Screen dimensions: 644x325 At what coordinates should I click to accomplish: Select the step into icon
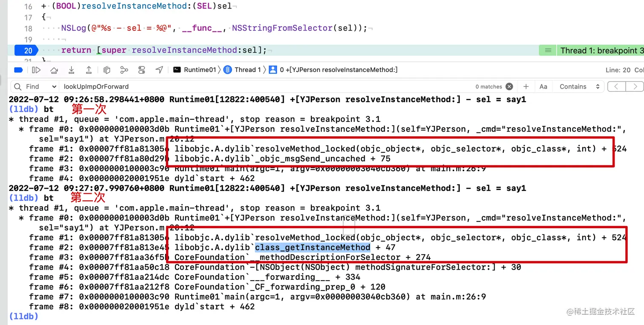click(71, 70)
